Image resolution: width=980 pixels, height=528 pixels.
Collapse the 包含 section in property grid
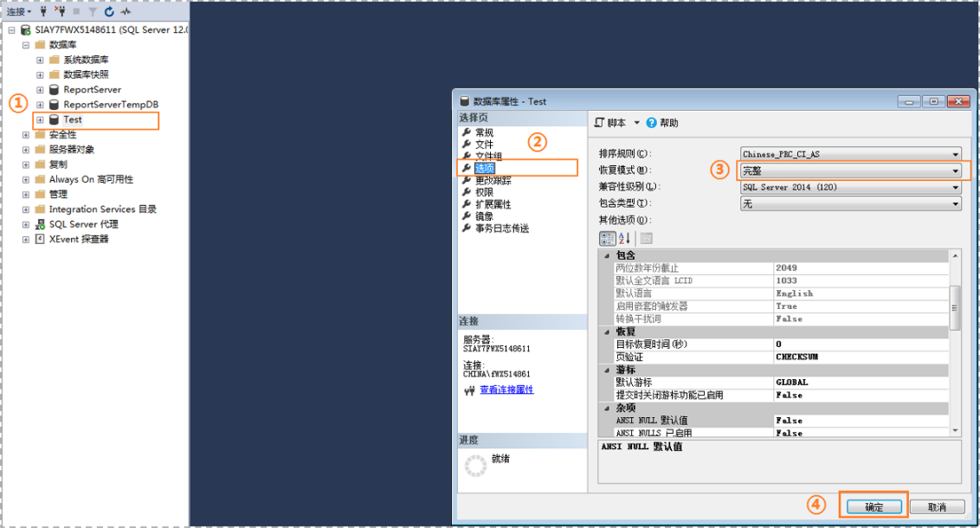(x=607, y=255)
